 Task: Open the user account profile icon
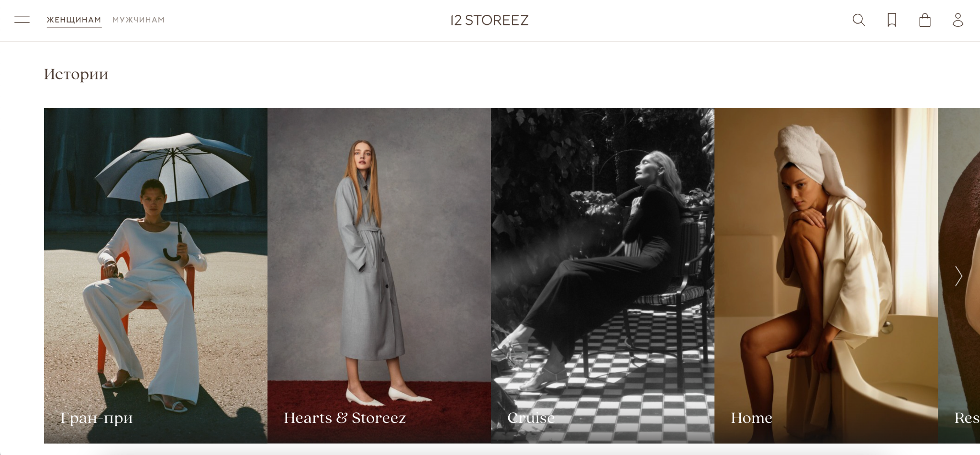(958, 20)
